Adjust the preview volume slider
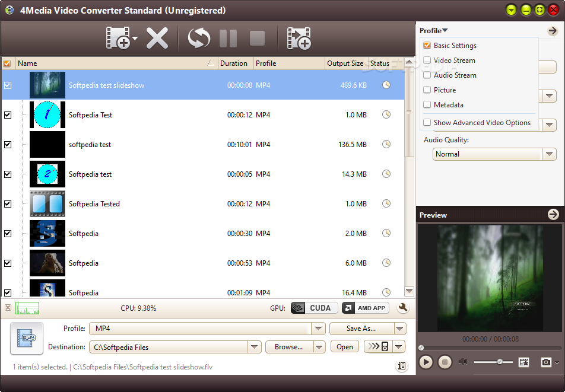Image resolution: width=565 pixels, height=392 pixels. 493,362
